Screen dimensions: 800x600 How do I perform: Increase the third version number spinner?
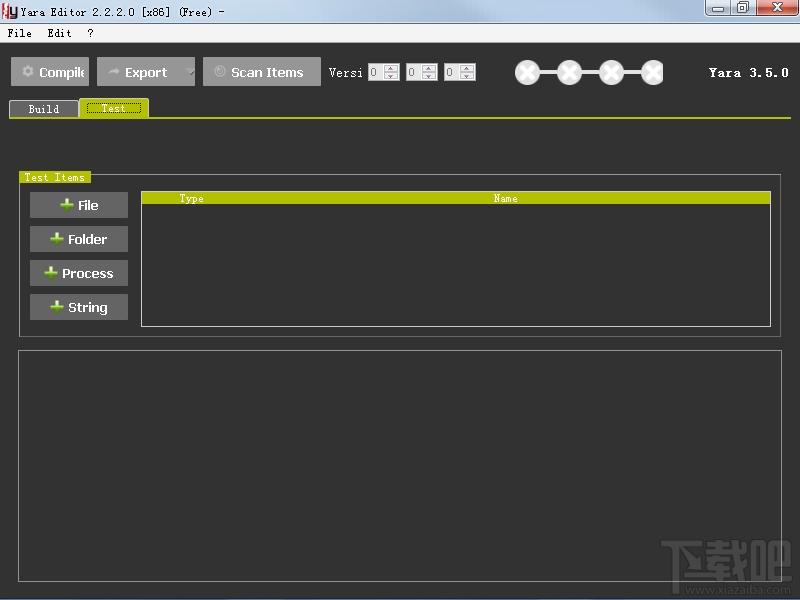point(467,68)
